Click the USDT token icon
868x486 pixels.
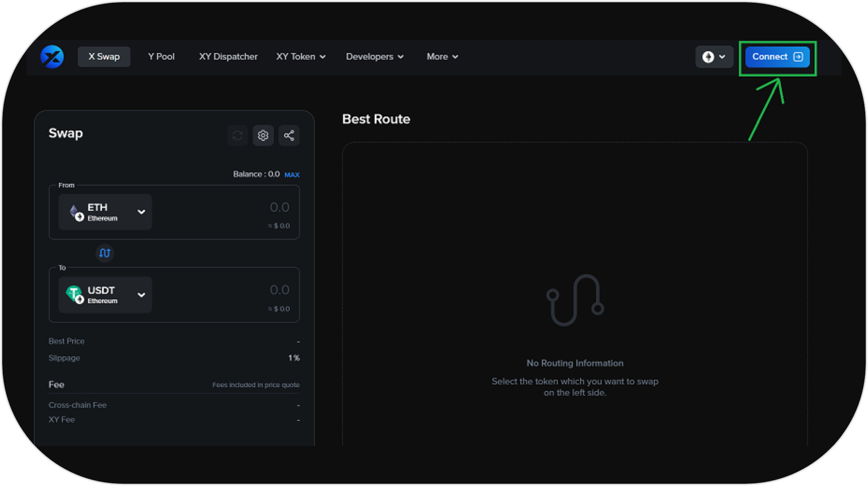(x=75, y=294)
